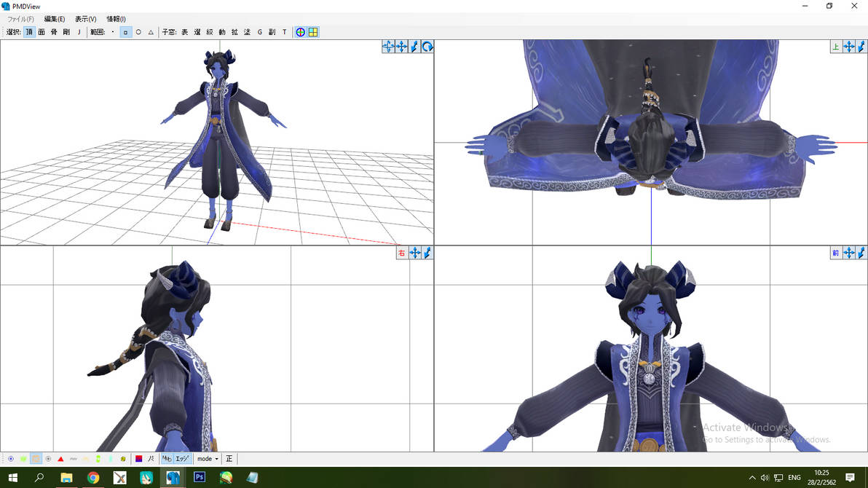Click the ENG language indicator
Image resolution: width=868 pixels, height=488 pixels.
[794, 478]
